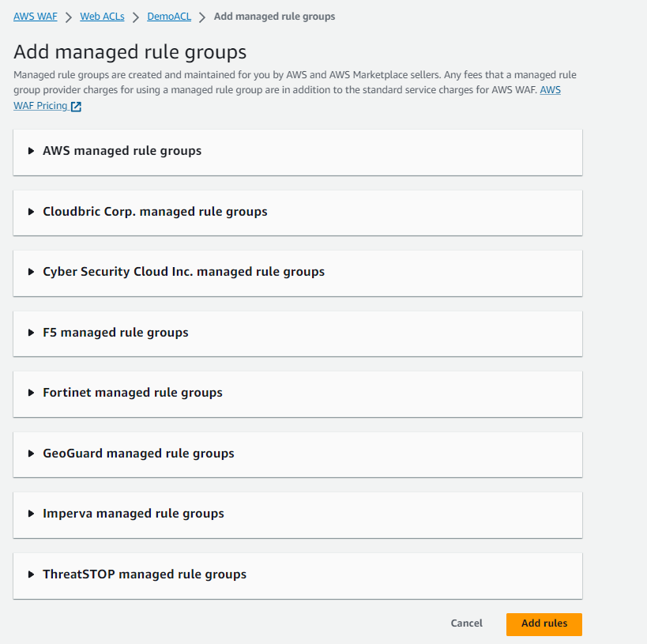Expand the AWS managed rule groups triangle
This screenshot has height=644, width=647.
point(31,151)
